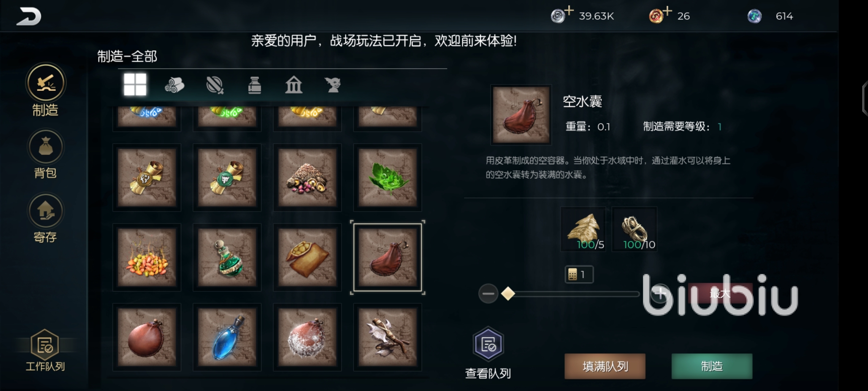The height and width of the screenshot is (391, 868).
Task: Select the all-items grid category tab
Action: click(135, 85)
